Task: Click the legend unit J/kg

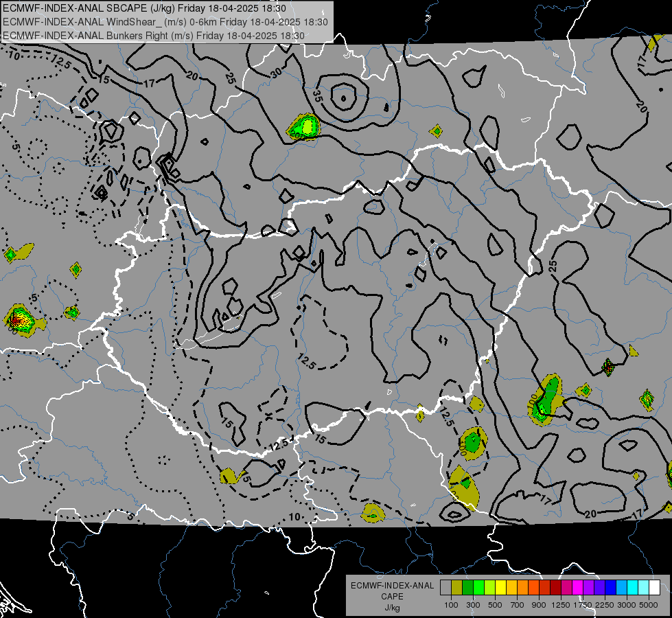Action: 392,608
